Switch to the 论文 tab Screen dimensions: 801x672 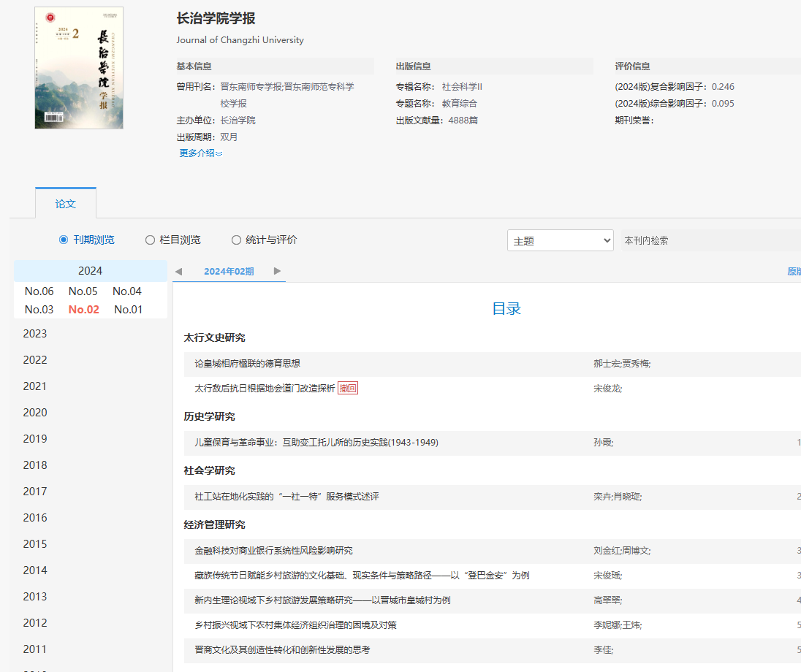click(x=66, y=204)
